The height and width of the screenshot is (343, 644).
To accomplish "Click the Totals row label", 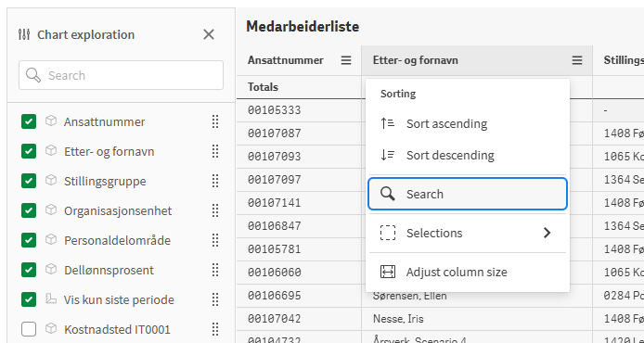I will pyautogui.click(x=263, y=87).
